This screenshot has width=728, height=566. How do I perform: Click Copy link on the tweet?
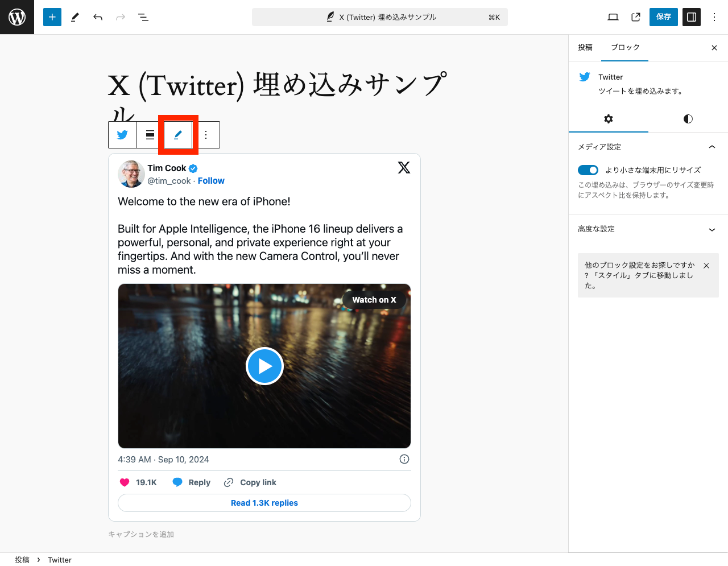250,482
